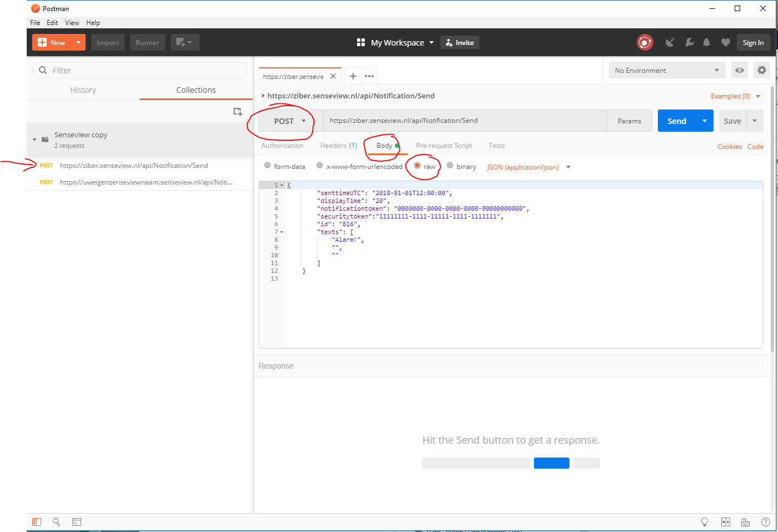Viewport: 778px width, 532px height.
Task: Click the blue Send button
Action: (677, 121)
